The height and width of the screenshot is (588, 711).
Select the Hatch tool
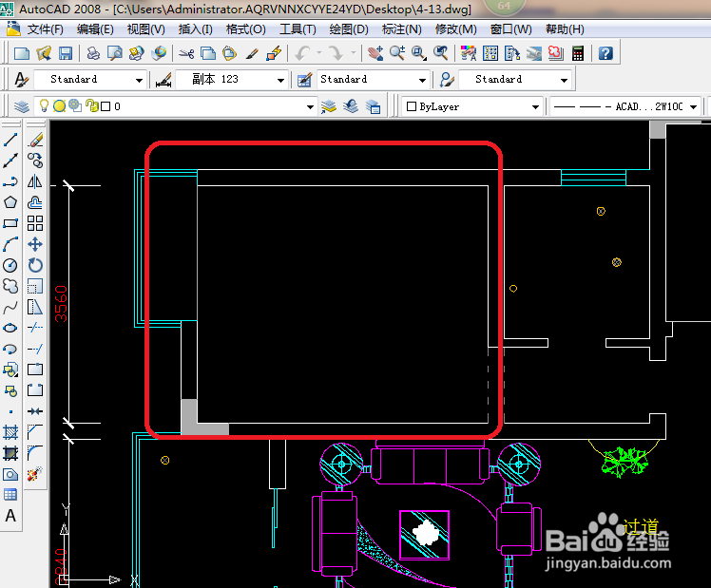10,432
